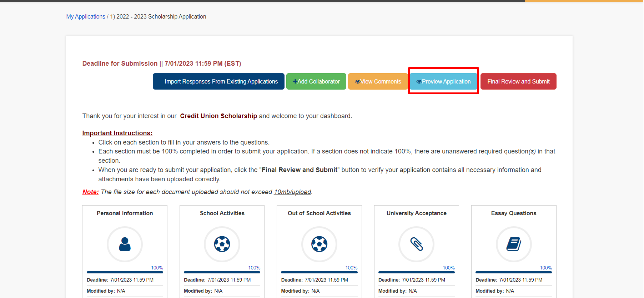Click Deadline text in Out of School Activities card

[315, 280]
